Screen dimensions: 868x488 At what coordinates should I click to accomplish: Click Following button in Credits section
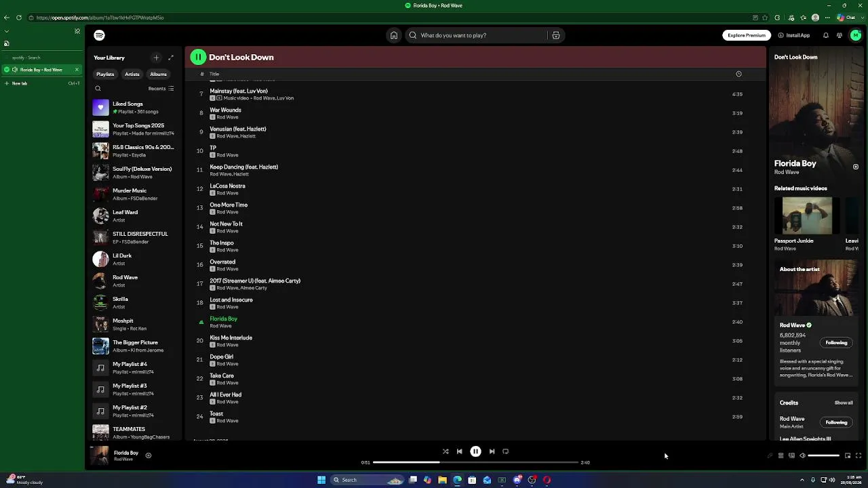pyautogui.click(x=836, y=422)
